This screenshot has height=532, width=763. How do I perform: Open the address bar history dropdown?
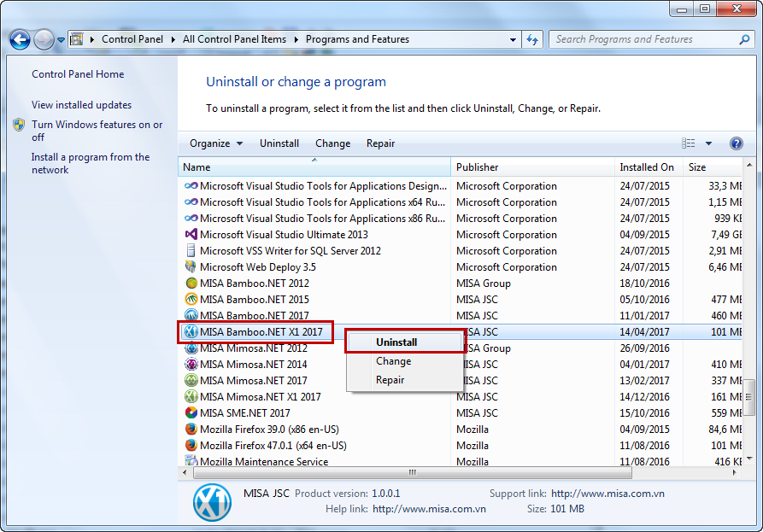(x=513, y=40)
